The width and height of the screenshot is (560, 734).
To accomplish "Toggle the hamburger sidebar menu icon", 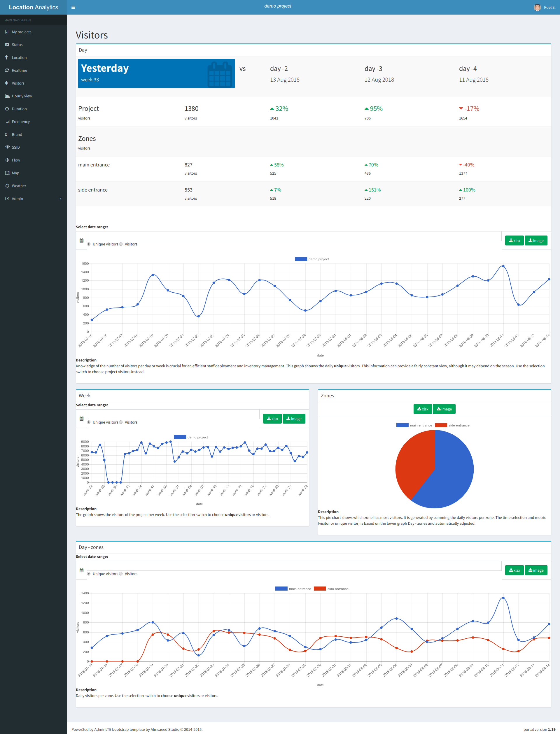I will pyautogui.click(x=73, y=7).
